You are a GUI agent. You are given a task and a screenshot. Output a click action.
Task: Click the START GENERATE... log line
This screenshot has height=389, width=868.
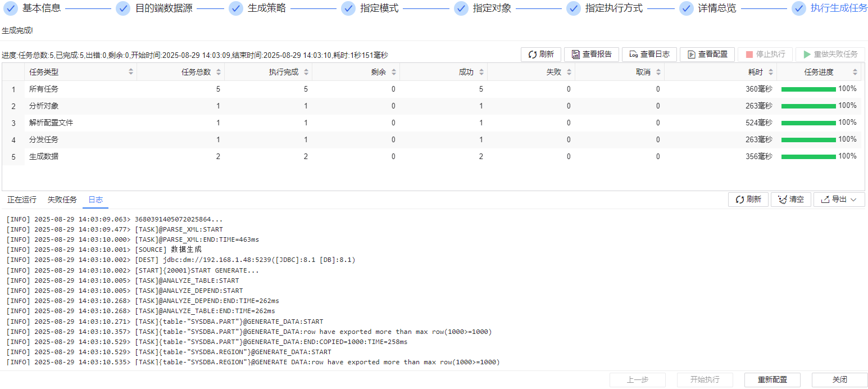133,270
